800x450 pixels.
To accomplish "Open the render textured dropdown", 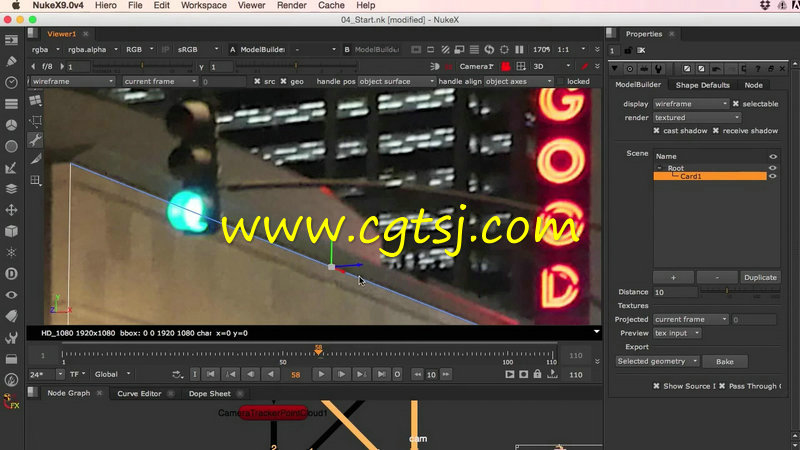I will (x=696, y=117).
